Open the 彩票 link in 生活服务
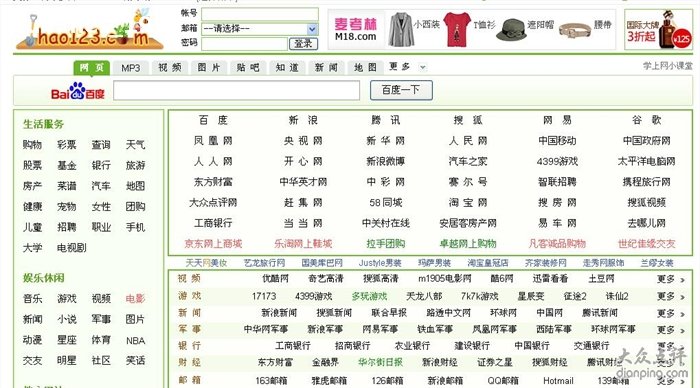Screen dimensions: 700x388 click(67, 145)
